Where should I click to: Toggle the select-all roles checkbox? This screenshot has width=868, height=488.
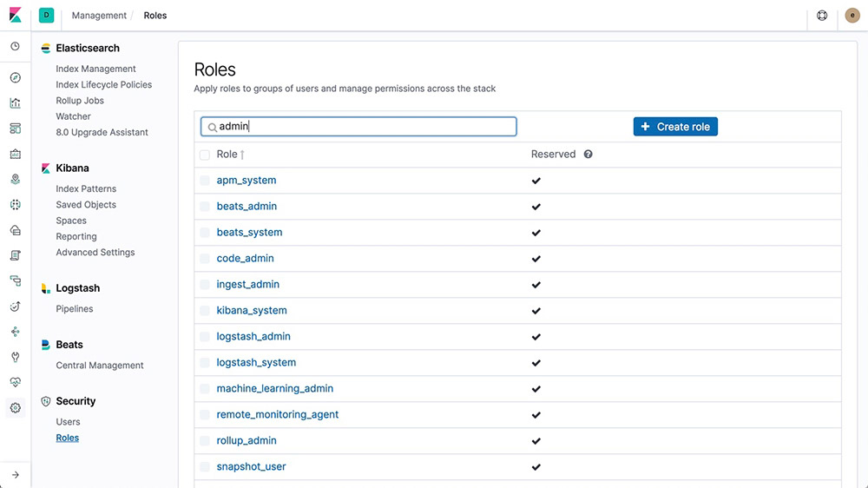pyautogui.click(x=205, y=155)
